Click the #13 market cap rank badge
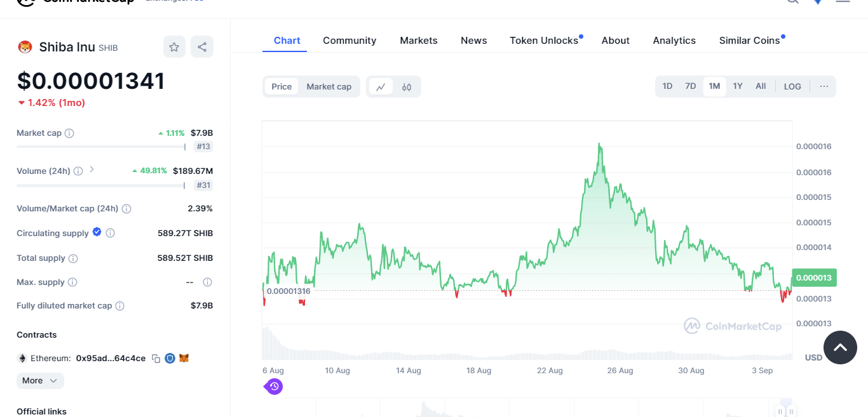The height and width of the screenshot is (417, 868). [203, 147]
